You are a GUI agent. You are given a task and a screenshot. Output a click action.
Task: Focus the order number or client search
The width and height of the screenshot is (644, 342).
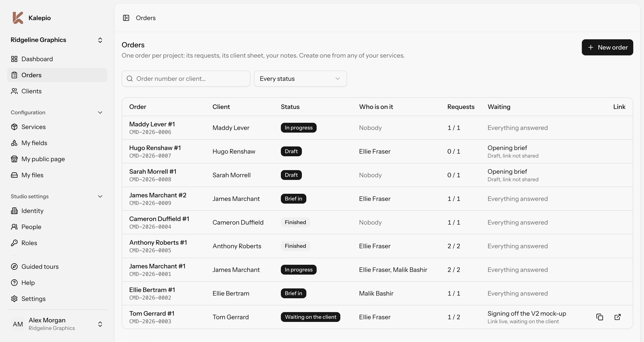(x=186, y=79)
